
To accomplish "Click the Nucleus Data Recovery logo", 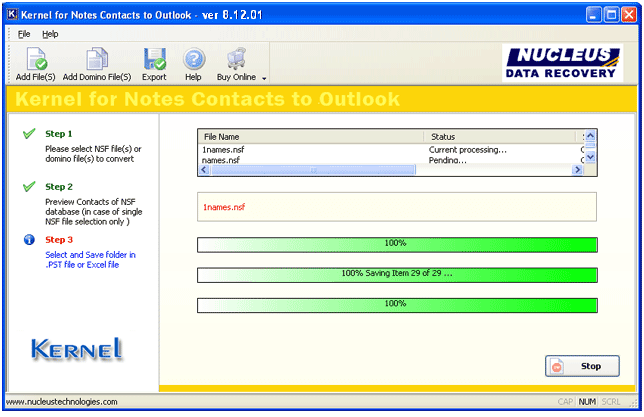I will (565, 63).
